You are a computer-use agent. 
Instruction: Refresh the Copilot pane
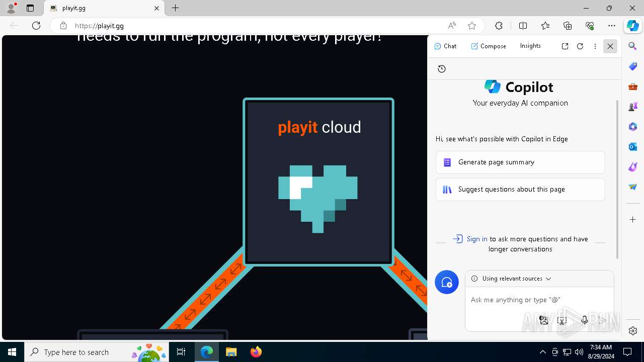[580, 46]
